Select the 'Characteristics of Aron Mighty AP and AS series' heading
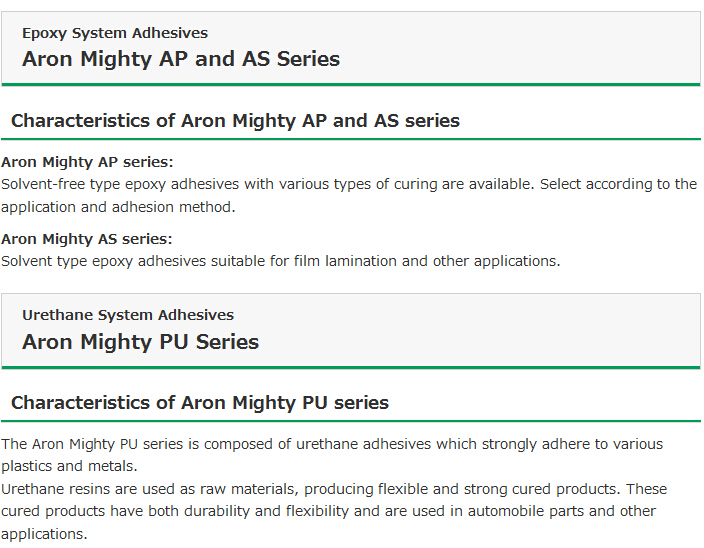704x548 pixels. [x=235, y=121]
